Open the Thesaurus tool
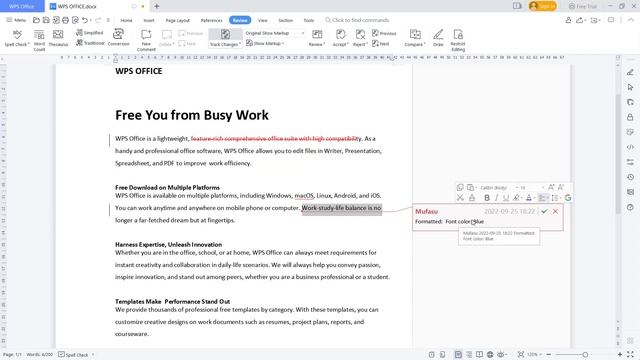 click(x=58, y=38)
